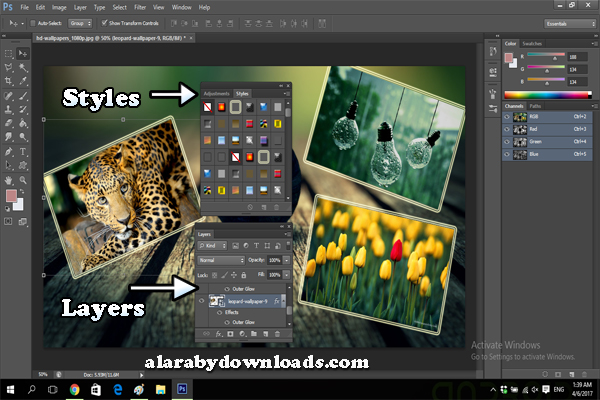Close the hd-wallpapers_1080p.jpg document tab
Viewport: 600px width, 400px height.
coord(191,38)
